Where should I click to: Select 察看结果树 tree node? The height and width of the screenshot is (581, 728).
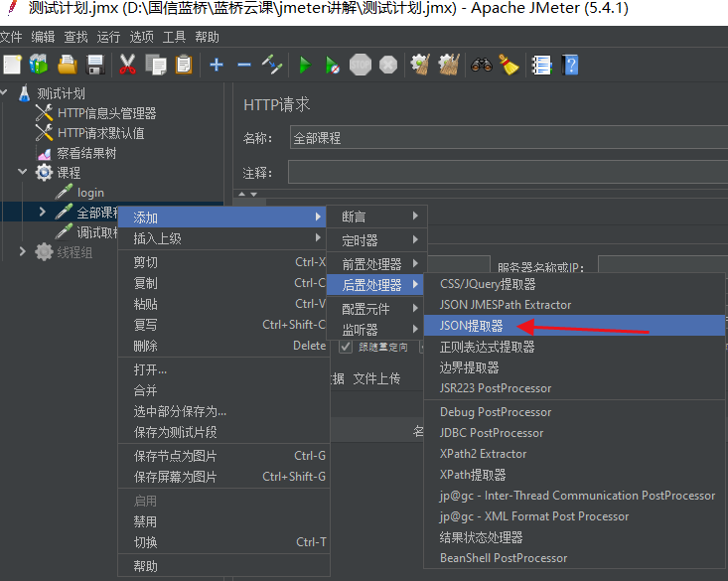pyautogui.click(x=86, y=153)
